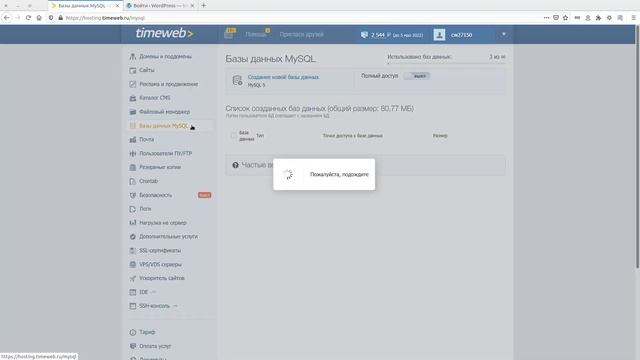Go back with browser back arrow
The image size is (640, 360).
click(7, 18)
